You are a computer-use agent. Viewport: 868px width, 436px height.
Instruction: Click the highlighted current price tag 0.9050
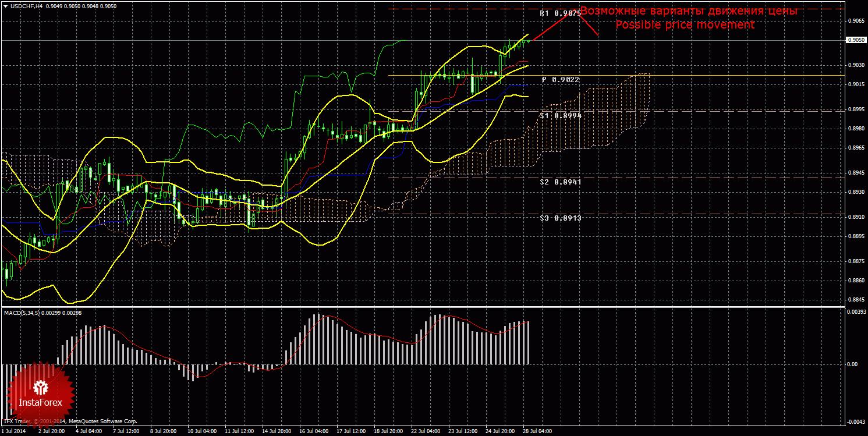coord(855,40)
